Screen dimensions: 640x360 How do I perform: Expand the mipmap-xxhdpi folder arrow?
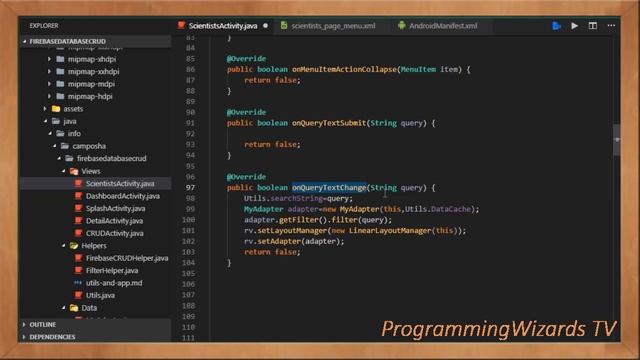tap(49, 71)
